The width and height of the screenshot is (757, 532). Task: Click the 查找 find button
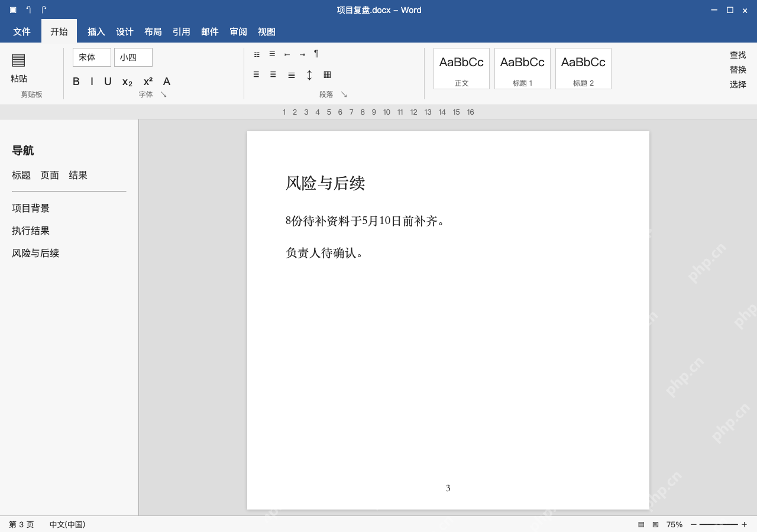(x=738, y=55)
